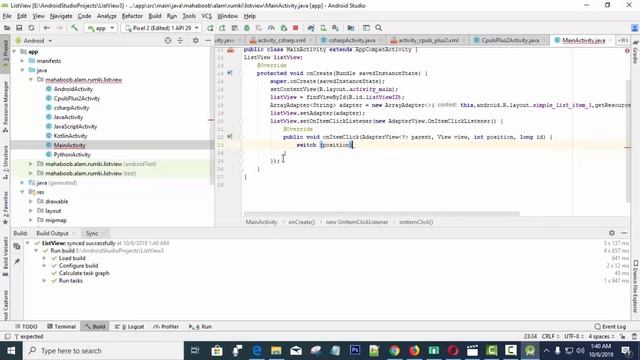Viewport: 640px width, 360px height.
Task: Hide the Build panel with minus icon
Action: (x=624, y=233)
